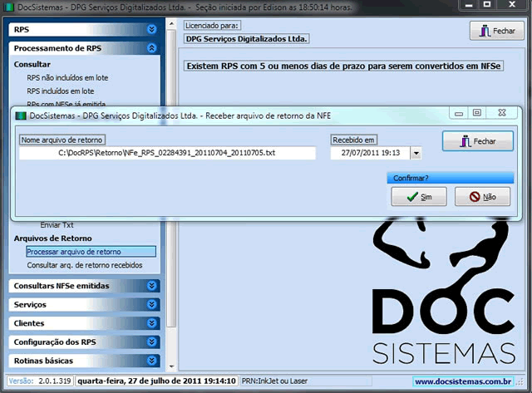Click Fechar button in main window header

(497, 31)
